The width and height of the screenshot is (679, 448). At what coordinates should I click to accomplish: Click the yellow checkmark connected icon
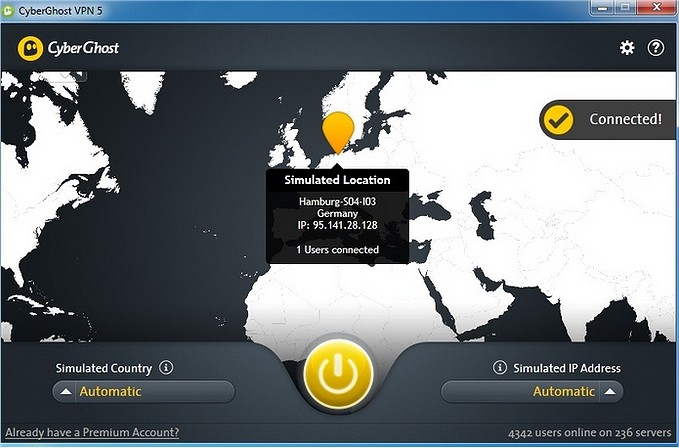point(559,120)
